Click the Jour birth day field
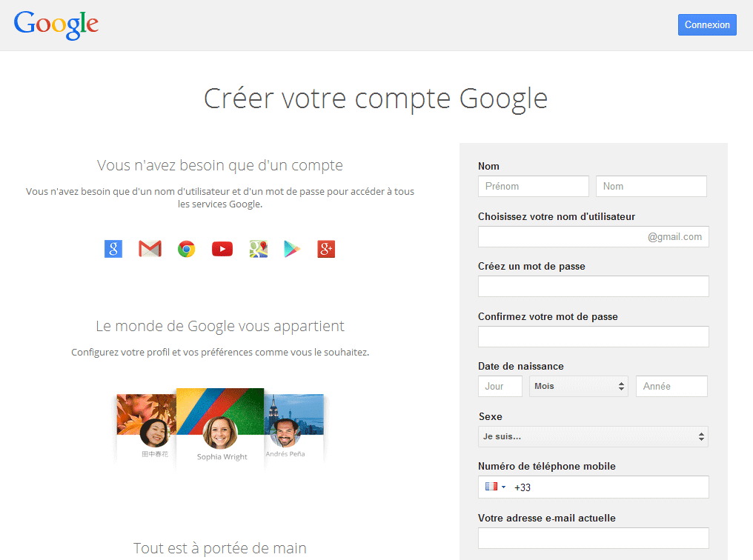Viewport: 753px width, 560px height. (x=500, y=386)
